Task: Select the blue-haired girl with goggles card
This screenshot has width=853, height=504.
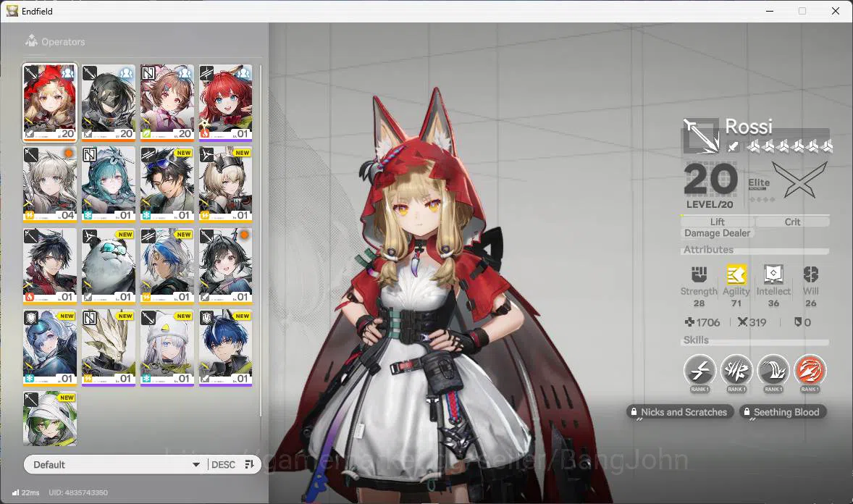Action: 49,348
